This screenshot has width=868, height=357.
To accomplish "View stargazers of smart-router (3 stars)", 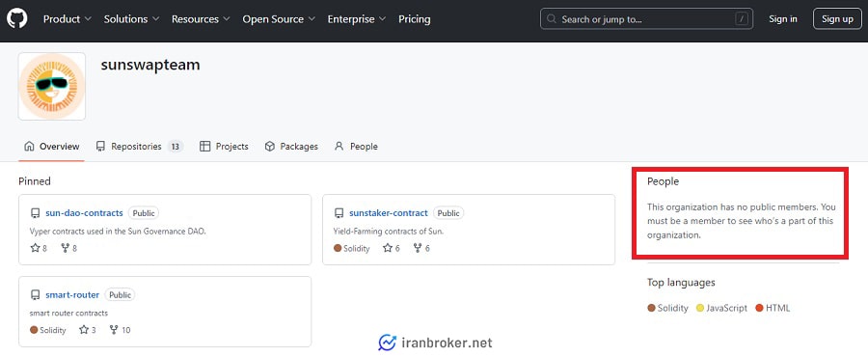I will (x=88, y=330).
